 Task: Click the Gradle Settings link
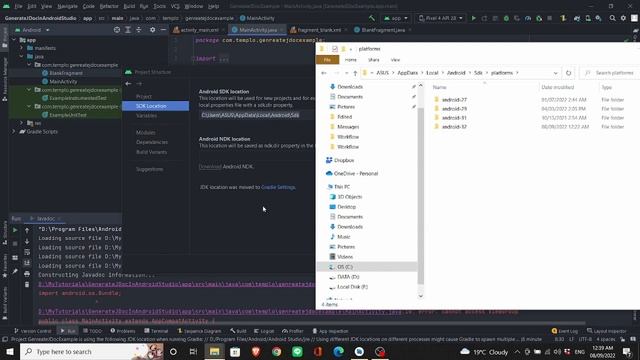pyautogui.click(x=278, y=187)
